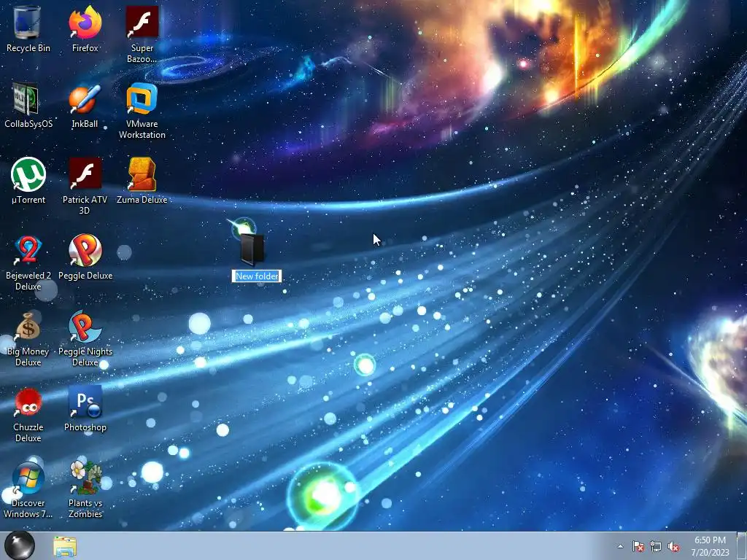Open the Action Center flag icon
This screenshot has height=560, width=747.
click(638, 547)
